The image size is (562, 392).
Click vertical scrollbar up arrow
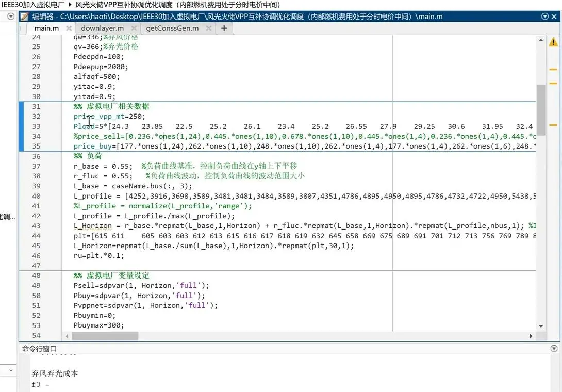(541, 40)
